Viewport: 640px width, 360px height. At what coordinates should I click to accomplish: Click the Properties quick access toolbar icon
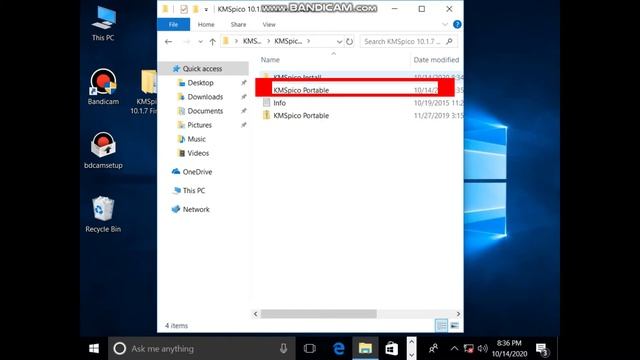(x=184, y=9)
